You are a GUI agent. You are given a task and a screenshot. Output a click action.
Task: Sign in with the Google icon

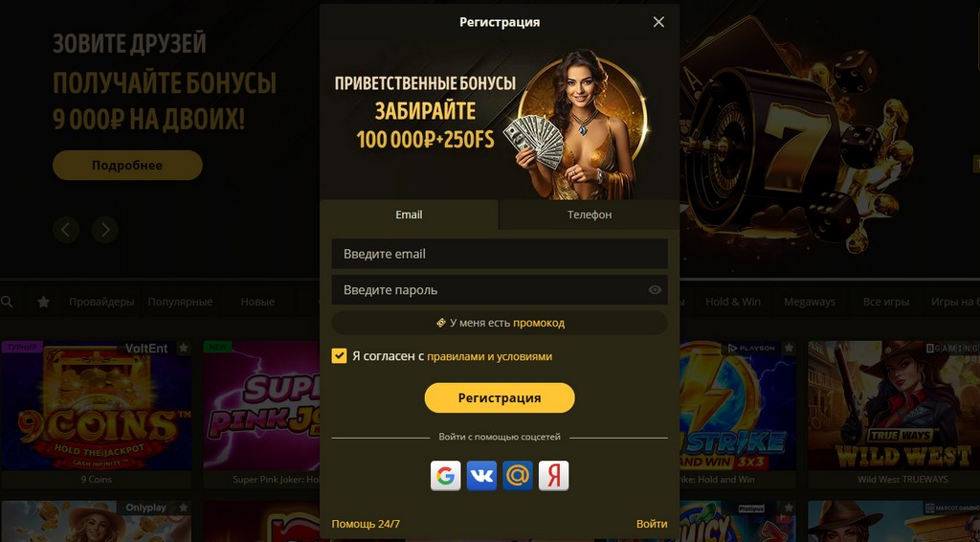coord(446,476)
